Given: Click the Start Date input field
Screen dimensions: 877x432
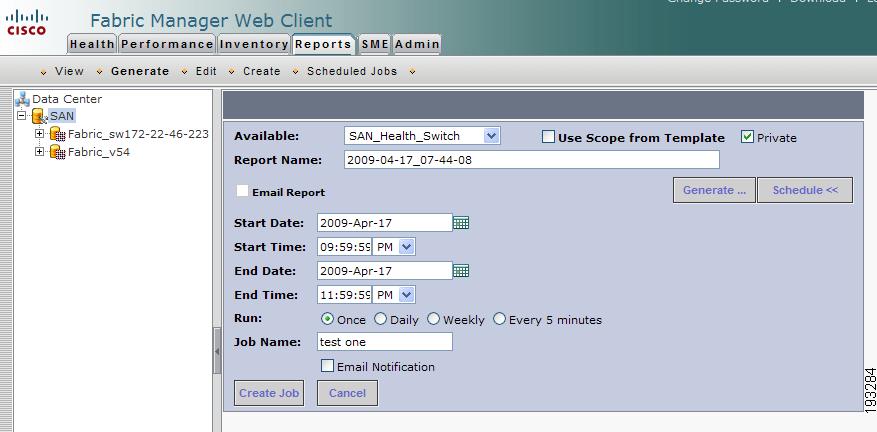Looking at the screenshot, I should pyautogui.click(x=385, y=223).
